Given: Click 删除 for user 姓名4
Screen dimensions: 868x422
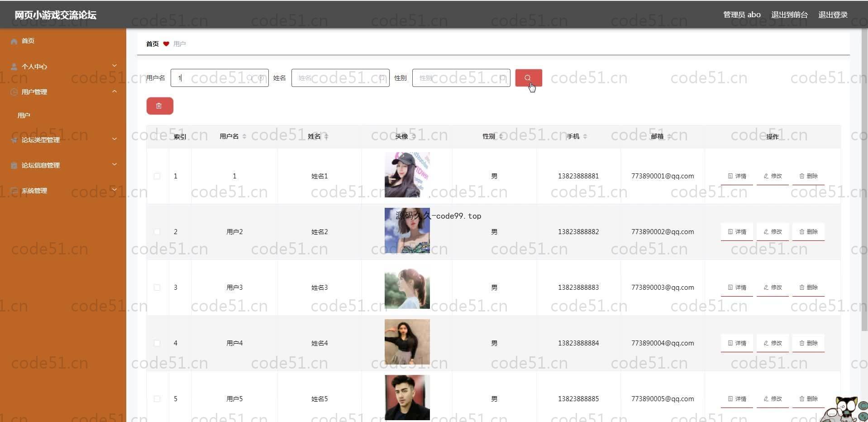Looking at the screenshot, I should 808,343.
